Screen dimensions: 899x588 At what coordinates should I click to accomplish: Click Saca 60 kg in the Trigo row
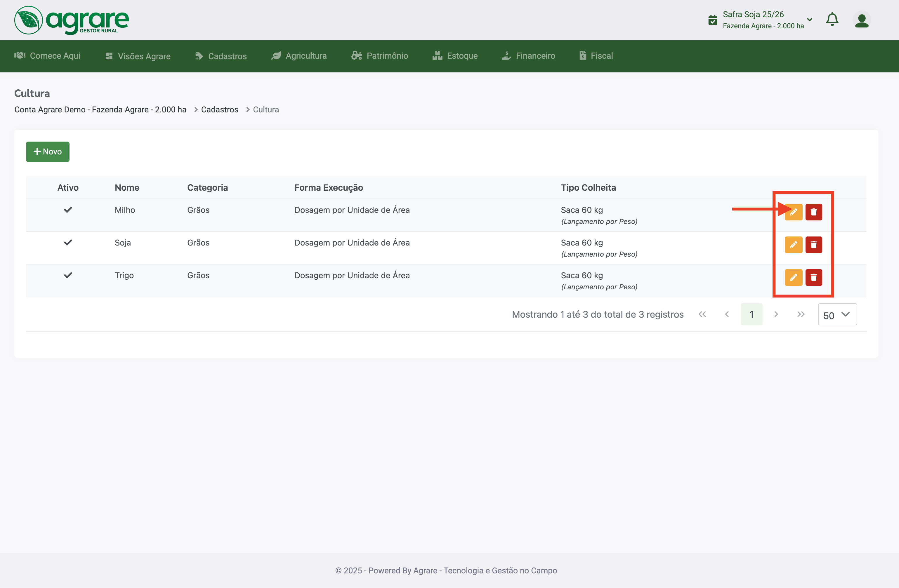point(582,275)
